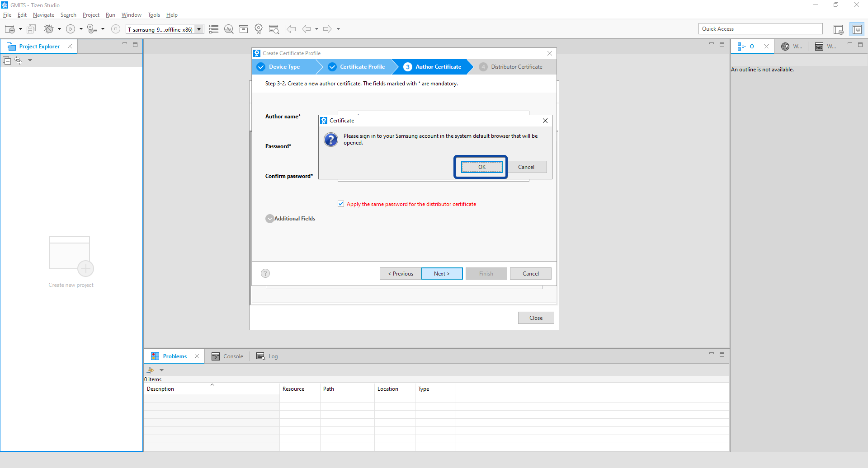This screenshot has width=868, height=468.
Task: Click the Forward navigation arrow
Action: point(327,29)
